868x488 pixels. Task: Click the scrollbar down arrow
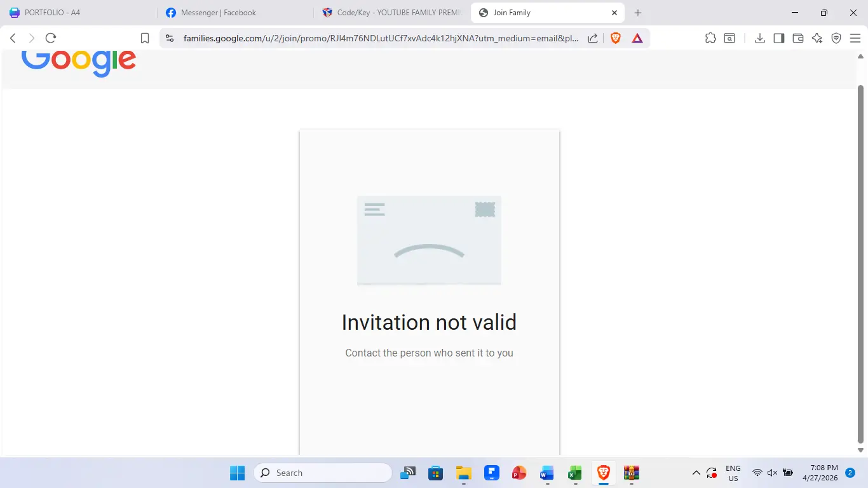[861, 450]
